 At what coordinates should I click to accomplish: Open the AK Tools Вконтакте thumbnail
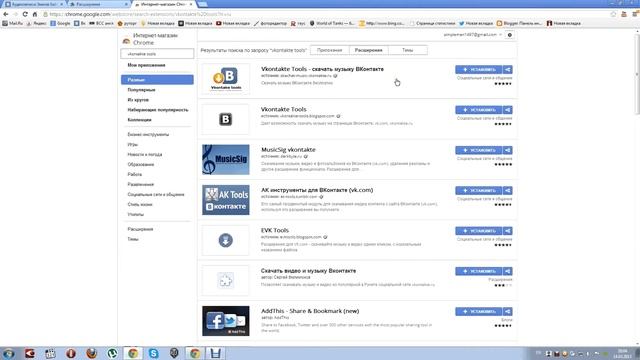point(226,200)
